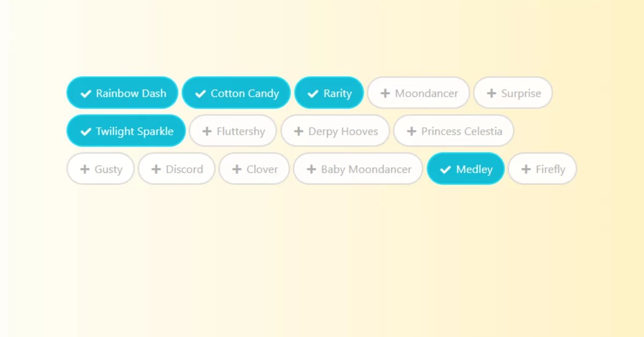Image resolution: width=644 pixels, height=337 pixels.
Task: Enable the Gusty tag
Action: point(100,169)
